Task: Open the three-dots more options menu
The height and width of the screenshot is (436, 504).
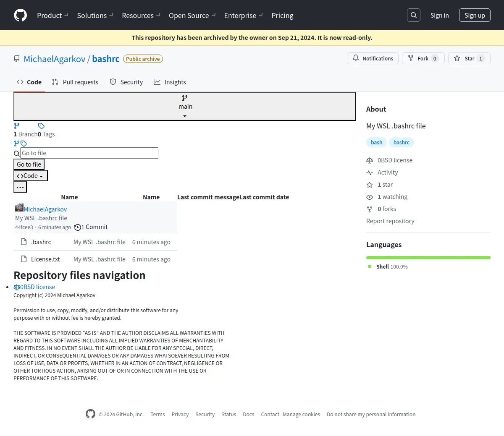Action: tap(20, 187)
